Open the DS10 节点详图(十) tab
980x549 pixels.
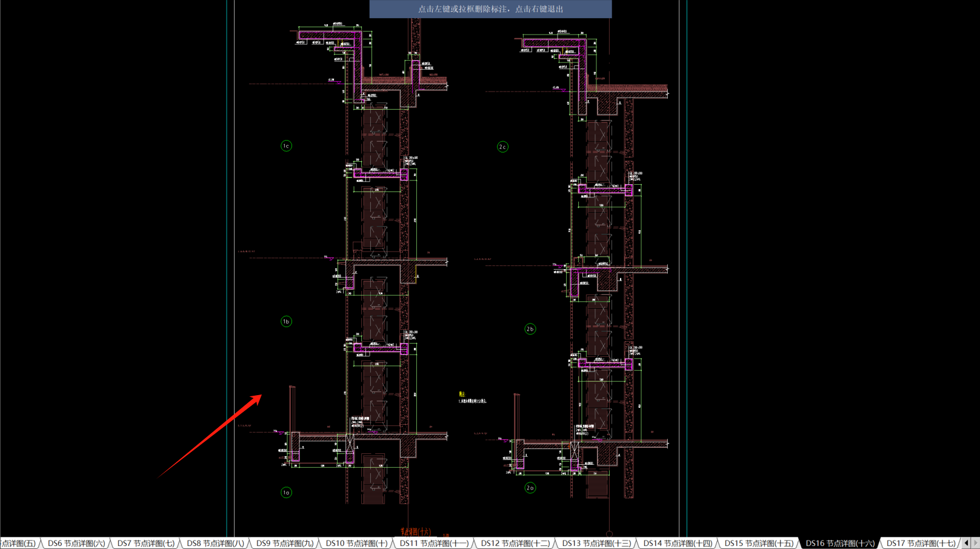click(356, 544)
